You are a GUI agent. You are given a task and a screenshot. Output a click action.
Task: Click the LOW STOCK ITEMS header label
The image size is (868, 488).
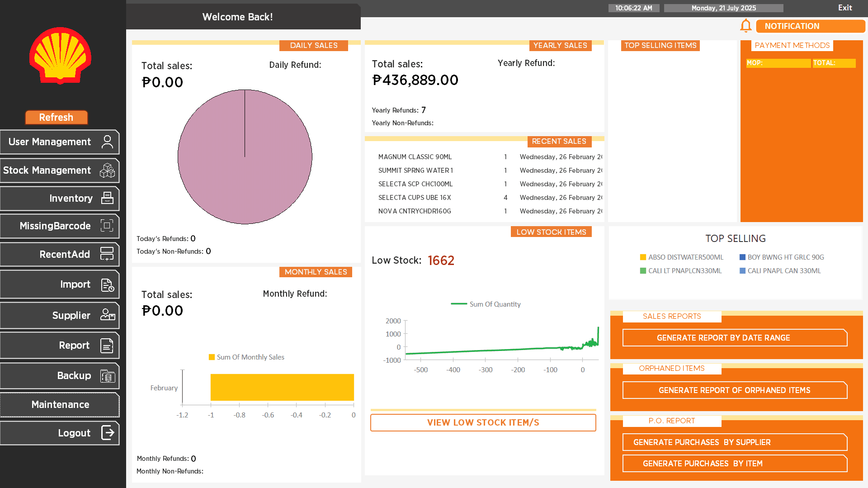point(551,232)
